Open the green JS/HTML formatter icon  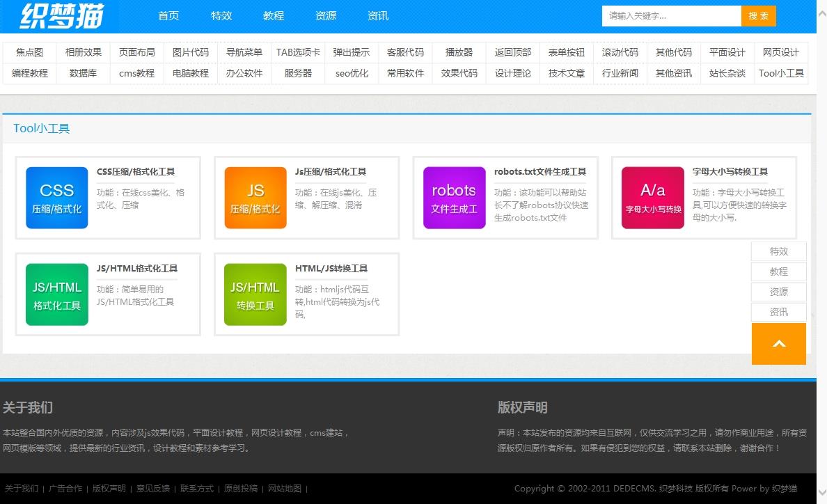57,294
